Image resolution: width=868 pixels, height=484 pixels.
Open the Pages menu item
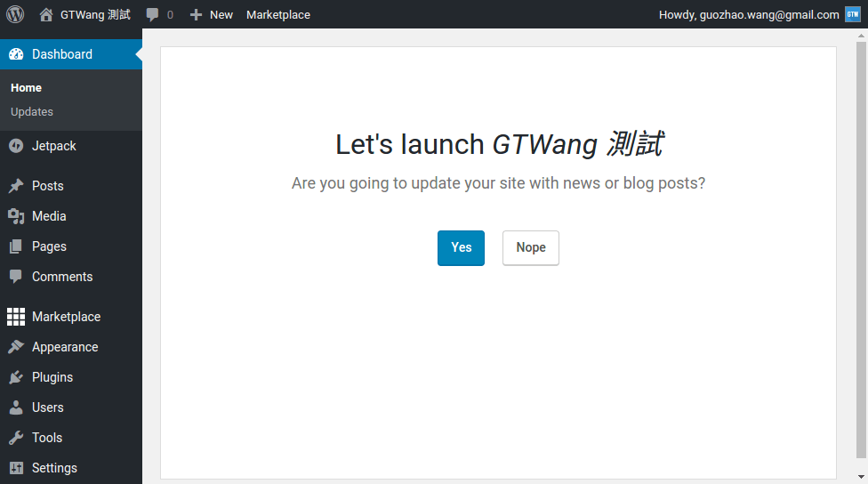(49, 246)
